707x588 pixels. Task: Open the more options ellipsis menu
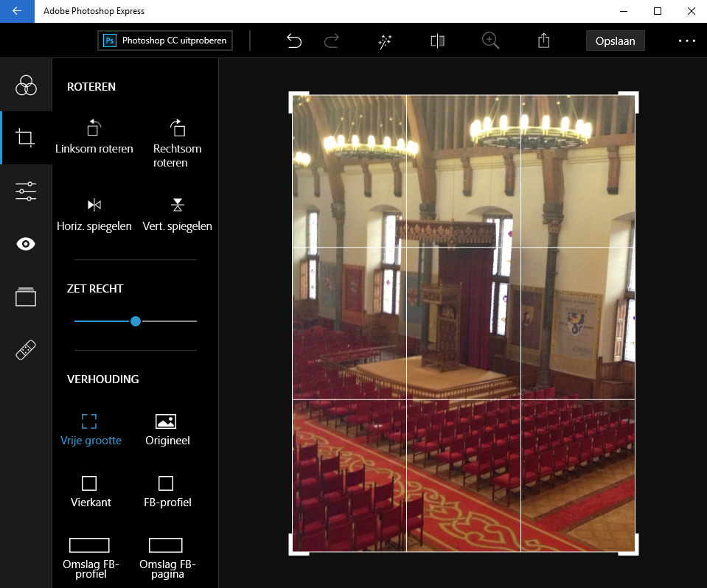pyautogui.click(x=686, y=41)
